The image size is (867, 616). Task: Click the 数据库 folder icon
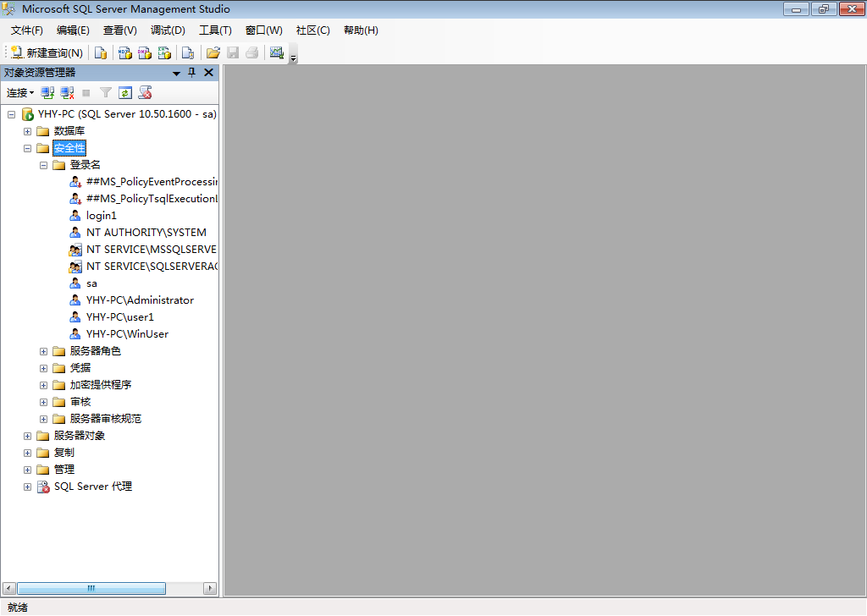coord(42,131)
